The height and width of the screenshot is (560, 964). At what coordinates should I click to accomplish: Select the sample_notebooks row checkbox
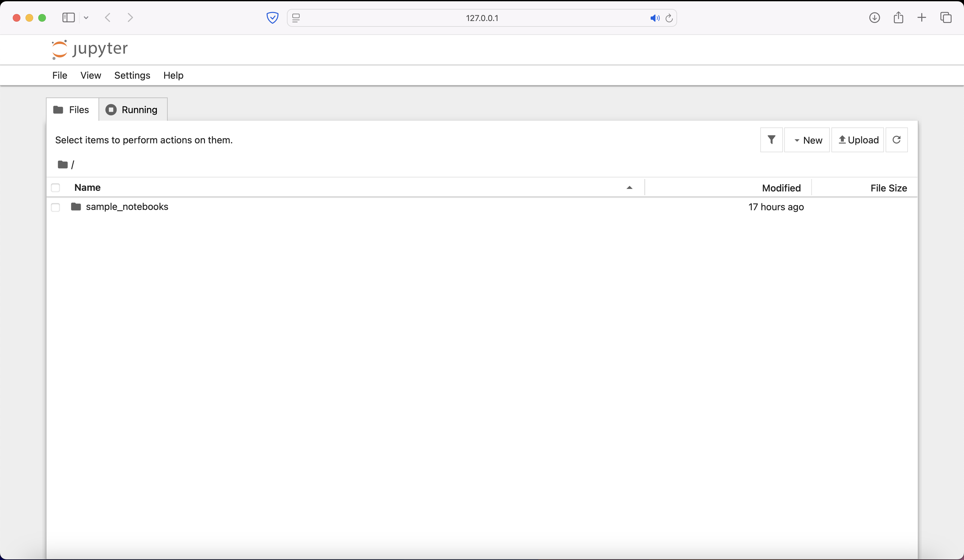[x=55, y=208]
